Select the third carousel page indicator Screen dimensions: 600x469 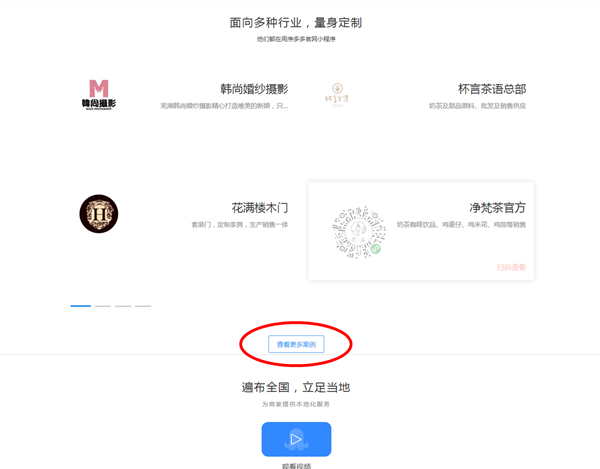123,306
